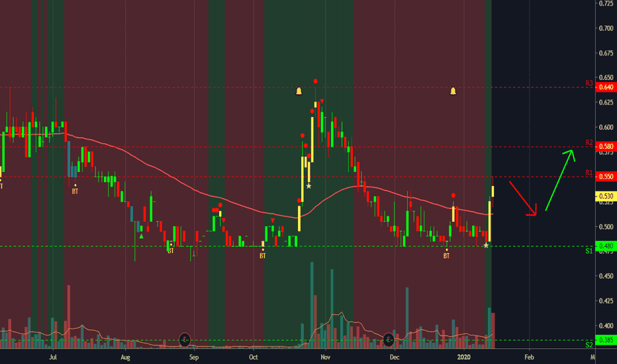The height and width of the screenshot is (364, 617).
Task: Click the green up-triangle signal in August
Action: 141,236
